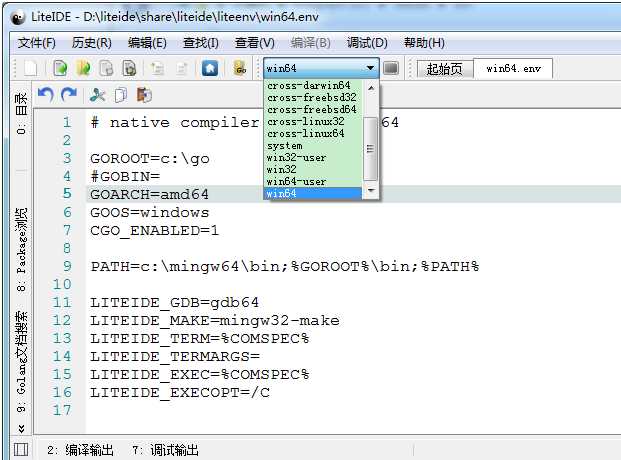
Task: Open the 帮助(H) menu
Action: click(424, 42)
